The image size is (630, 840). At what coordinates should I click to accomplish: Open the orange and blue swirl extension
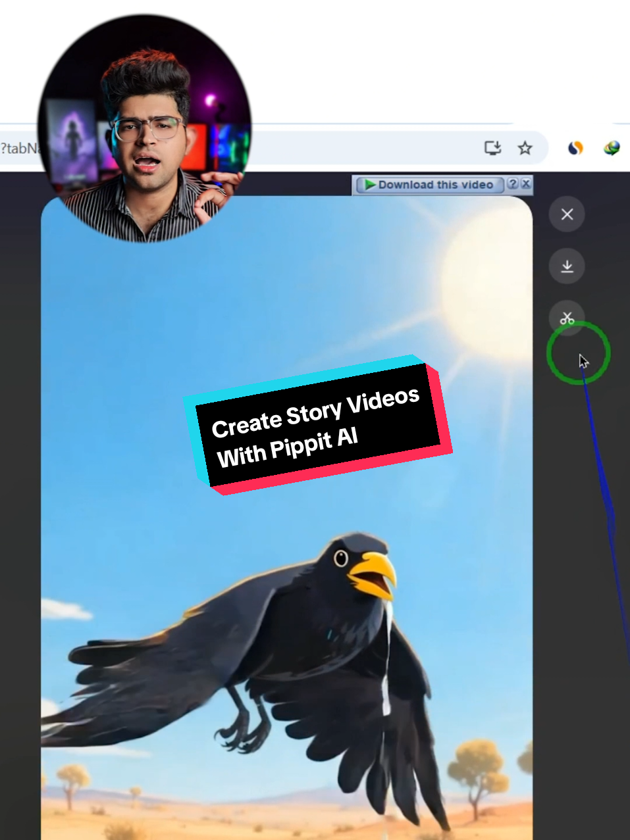click(576, 148)
